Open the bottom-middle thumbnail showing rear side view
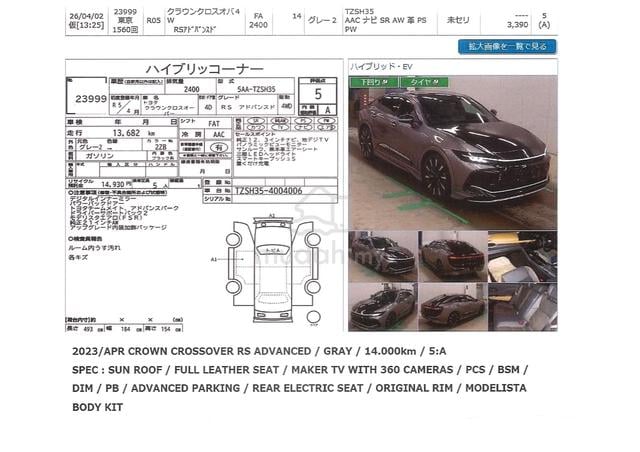Screen dimensions: 640x452 (453, 307)
